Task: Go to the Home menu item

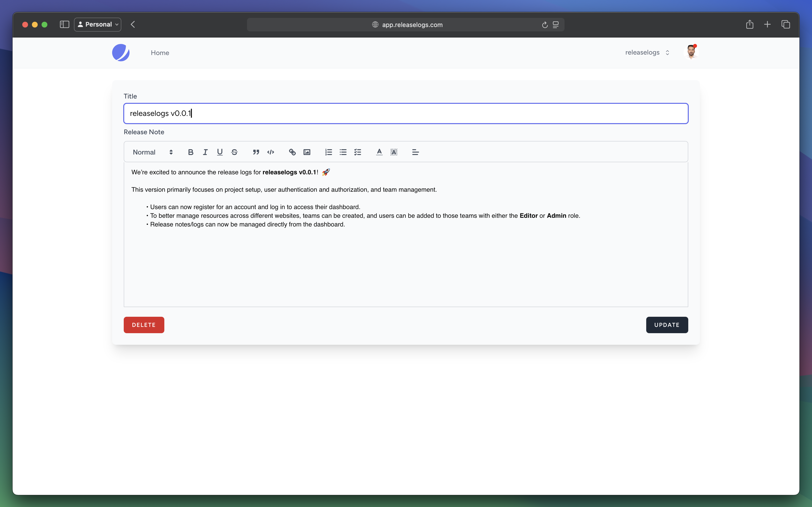Action: point(160,53)
